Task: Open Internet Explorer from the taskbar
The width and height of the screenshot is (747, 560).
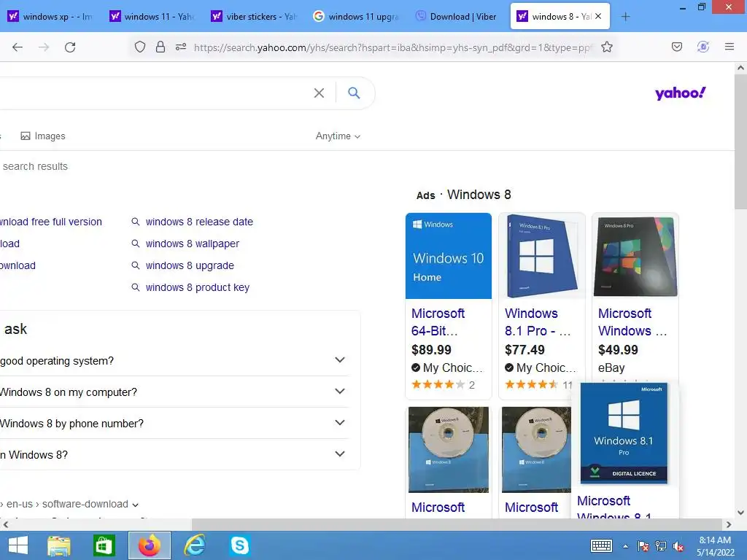Action: (x=194, y=545)
